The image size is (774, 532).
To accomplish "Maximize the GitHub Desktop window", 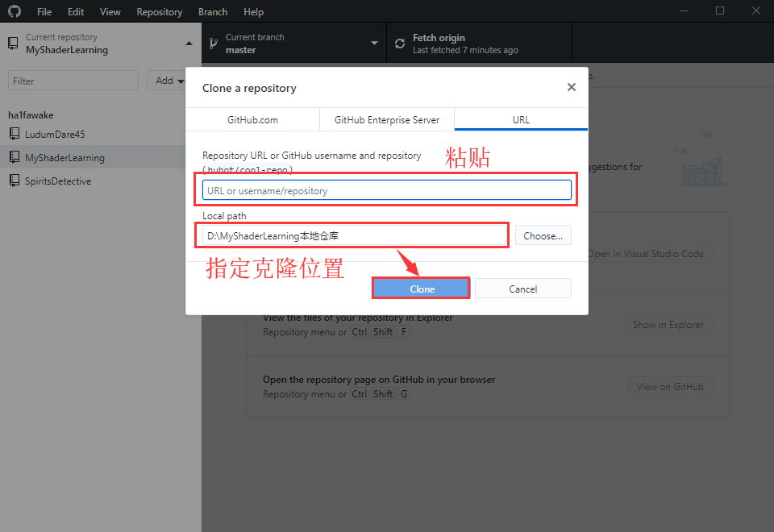I will (720, 10).
